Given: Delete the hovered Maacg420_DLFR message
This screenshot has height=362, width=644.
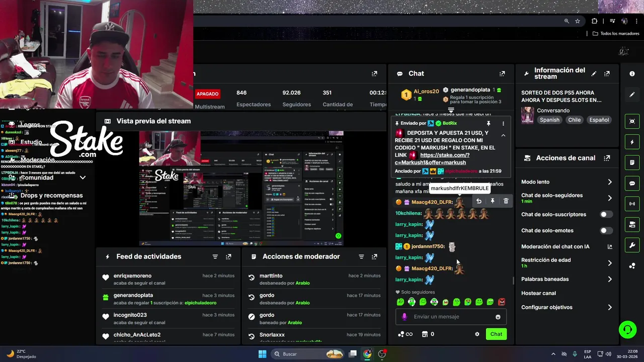Looking at the screenshot, I should click(506, 201).
